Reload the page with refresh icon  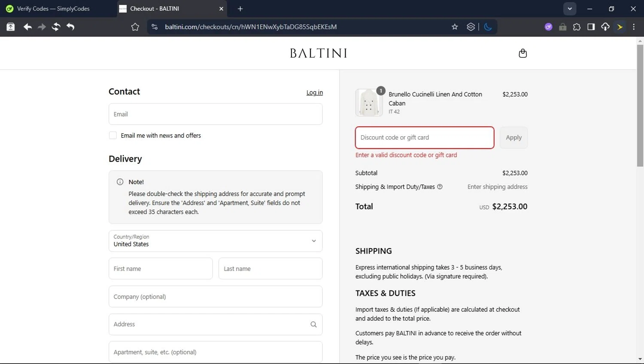(56, 27)
